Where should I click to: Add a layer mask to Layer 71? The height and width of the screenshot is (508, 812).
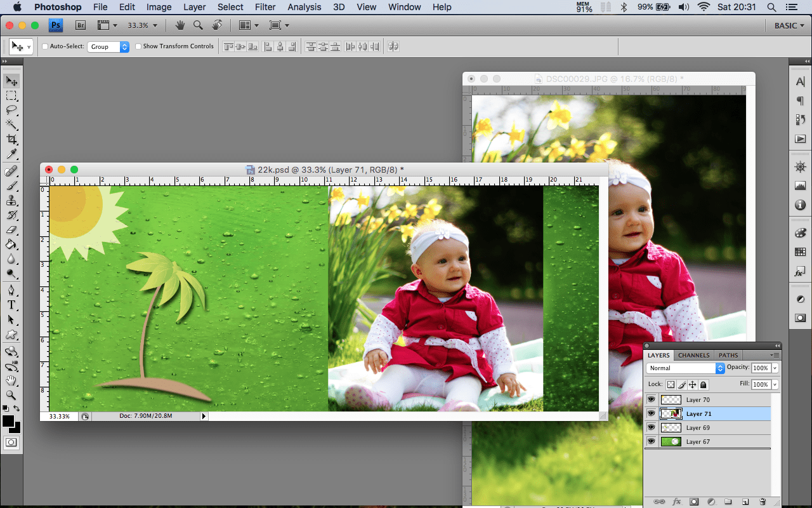click(694, 502)
